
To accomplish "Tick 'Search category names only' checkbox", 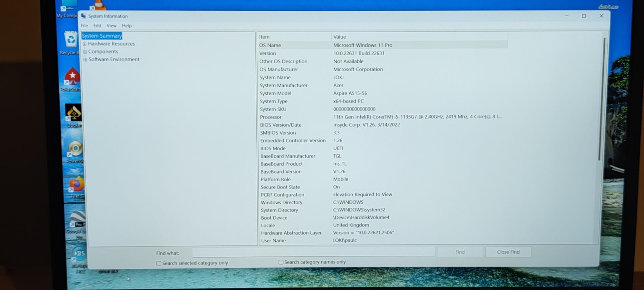I will pos(281,262).
